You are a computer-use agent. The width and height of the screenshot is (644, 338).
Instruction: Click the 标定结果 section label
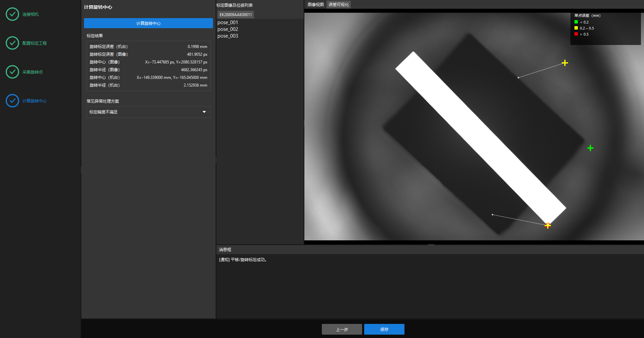pos(95,36)
